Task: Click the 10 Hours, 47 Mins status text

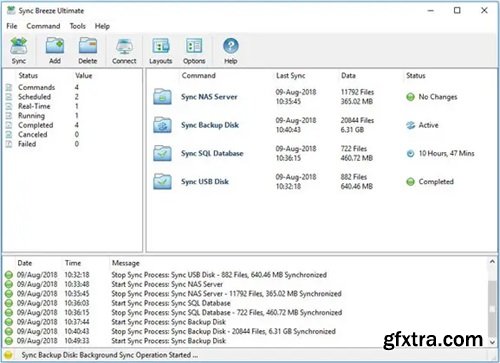Action: [x=446, y=154]
